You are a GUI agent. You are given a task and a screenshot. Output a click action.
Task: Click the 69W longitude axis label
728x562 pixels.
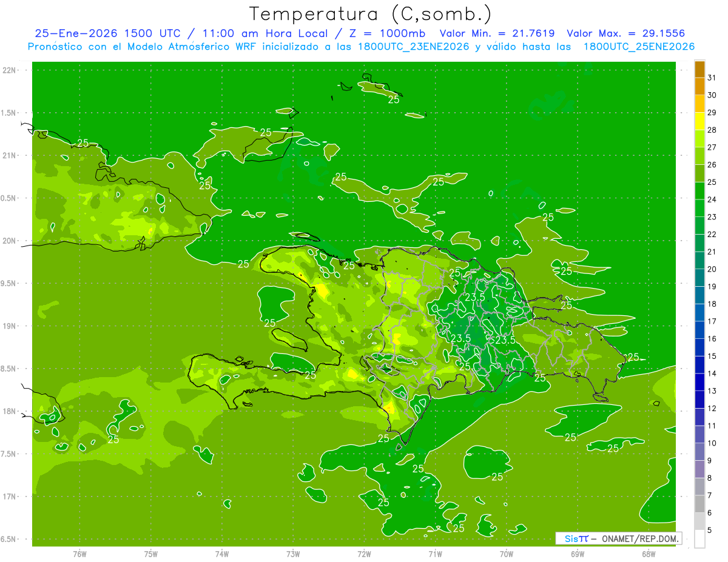tap(578, 554)
